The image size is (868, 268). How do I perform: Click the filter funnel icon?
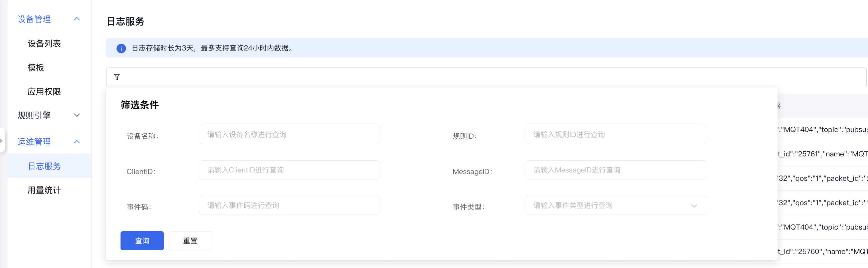point(117,77)
